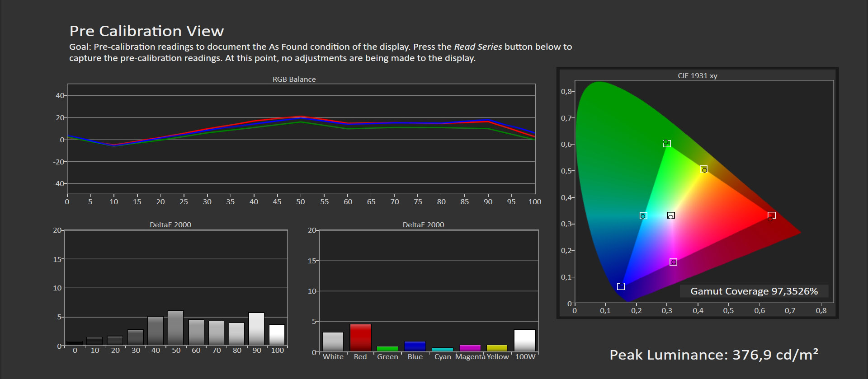Select the 60 grayscale DeltaE bar

[x=196, y=332]
